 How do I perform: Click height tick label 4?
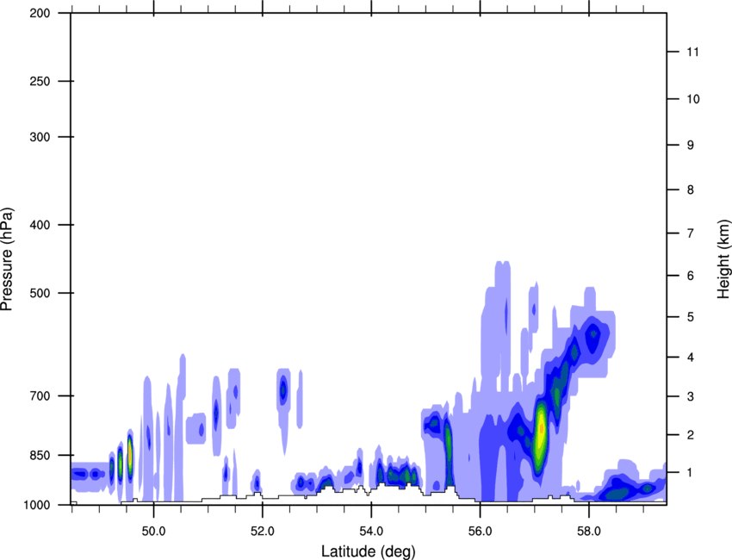tap(690, 358)
